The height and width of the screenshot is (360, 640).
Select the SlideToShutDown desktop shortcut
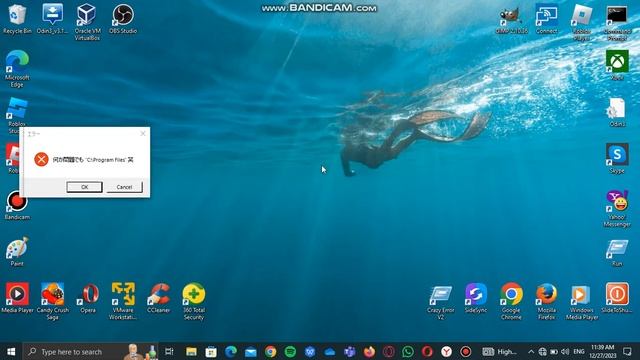pos(617,298)
